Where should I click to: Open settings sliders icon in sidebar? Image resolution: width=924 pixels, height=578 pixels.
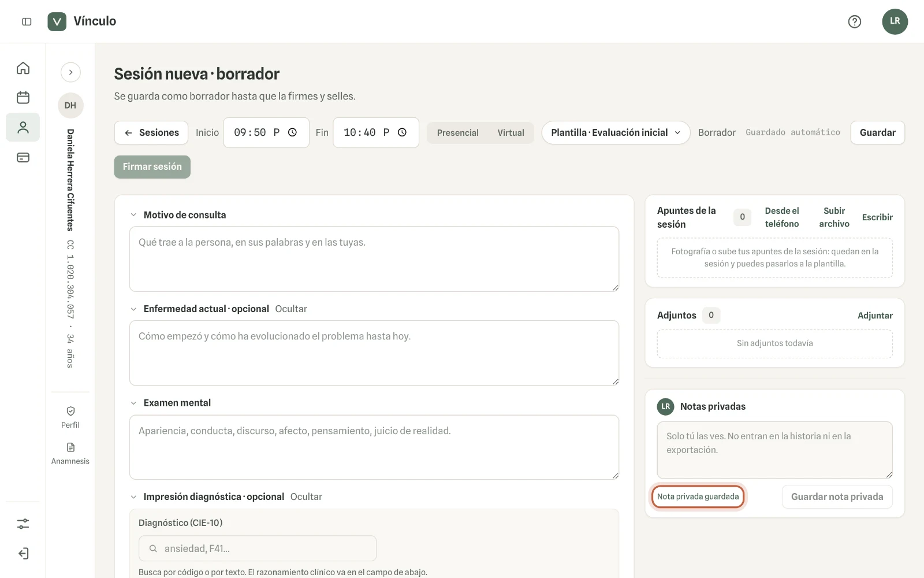point(23,524)
